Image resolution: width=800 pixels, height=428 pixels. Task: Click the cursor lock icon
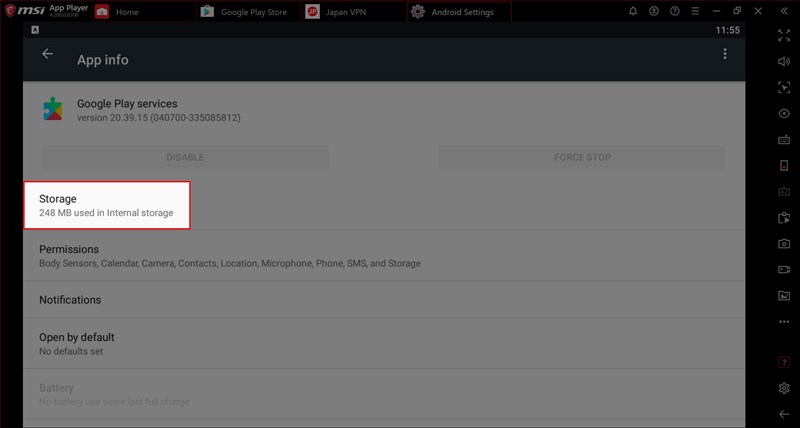point(784,87)
